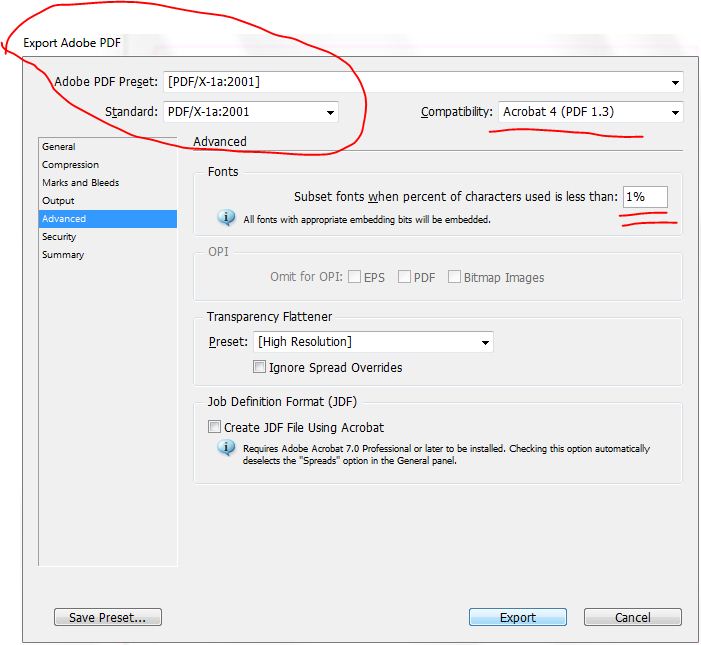Click the Requires Adobe Acrobat 7.0 note
701x645 pixels.
click(x=446, y=455)
